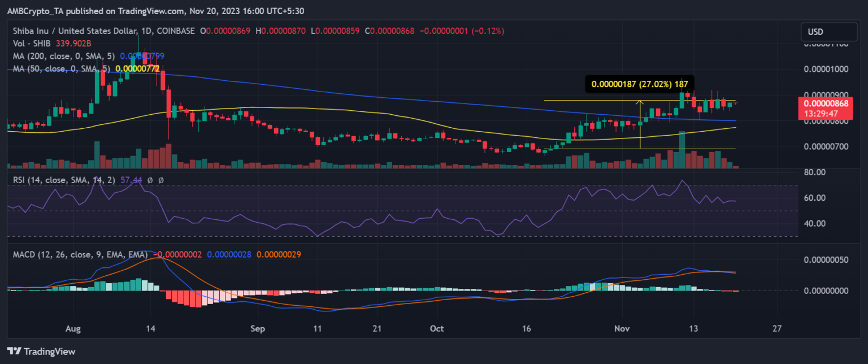This screenshot has height=364, width=868.
Task: Click the 0.00000050 level on the MACD scale
Action: coord(826,259)
